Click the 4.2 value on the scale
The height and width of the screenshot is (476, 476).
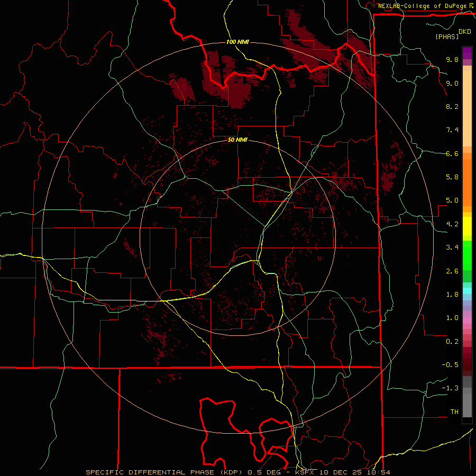pos(452,224)
